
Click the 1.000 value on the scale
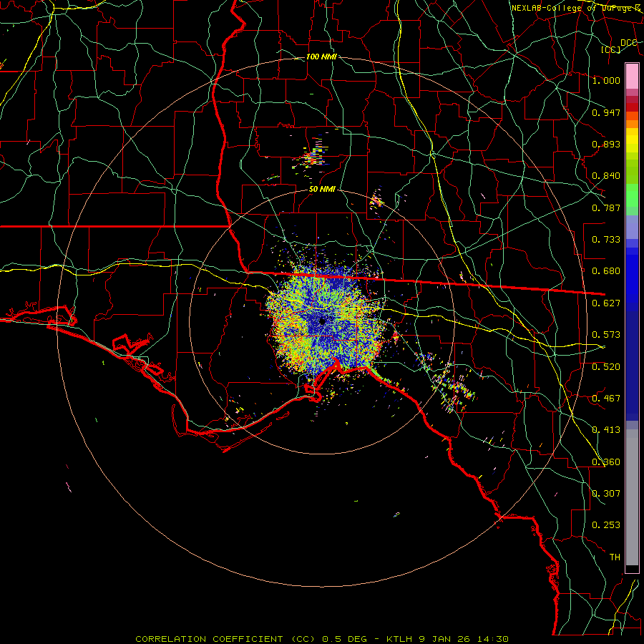point(606,80)
